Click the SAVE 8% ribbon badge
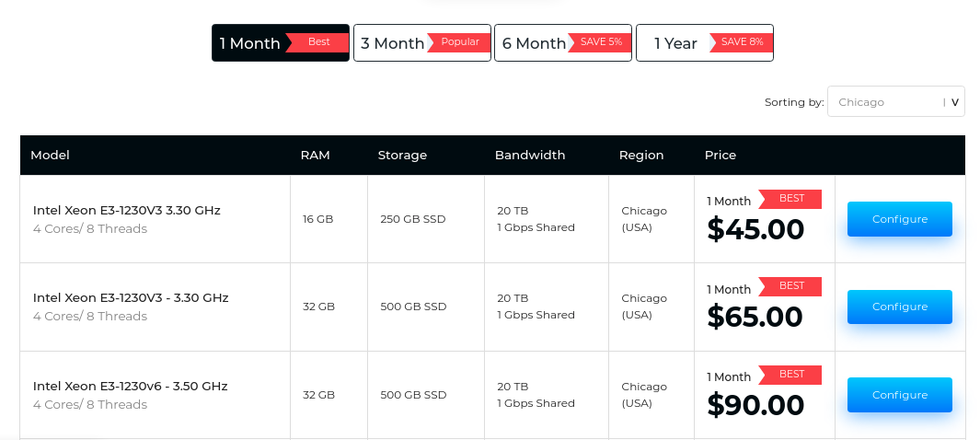Screen dimensions: 980x440 [x=741, y=42]
